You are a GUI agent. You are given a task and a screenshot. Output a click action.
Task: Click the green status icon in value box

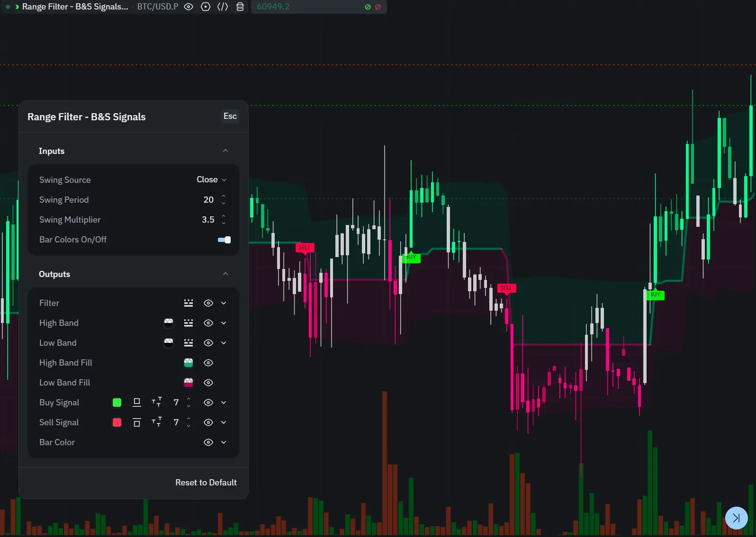coord(368,7)
